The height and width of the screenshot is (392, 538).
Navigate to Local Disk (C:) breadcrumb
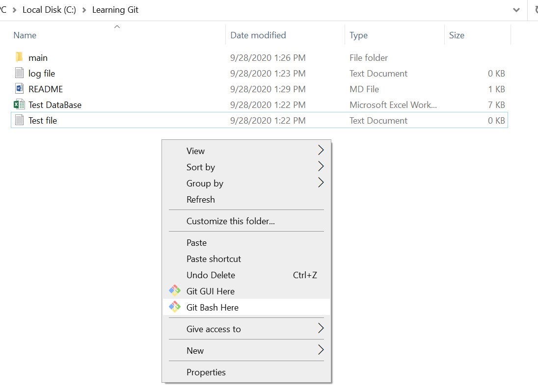click(49, 9)
